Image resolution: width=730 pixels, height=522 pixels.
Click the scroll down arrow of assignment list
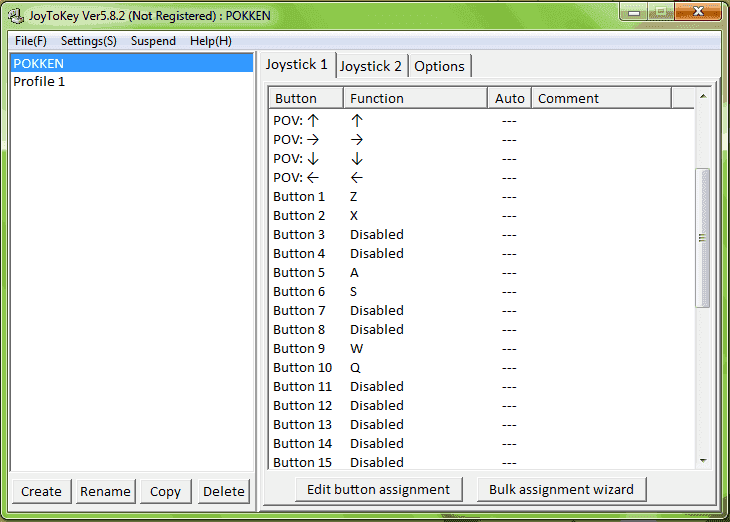click(703, 461)
